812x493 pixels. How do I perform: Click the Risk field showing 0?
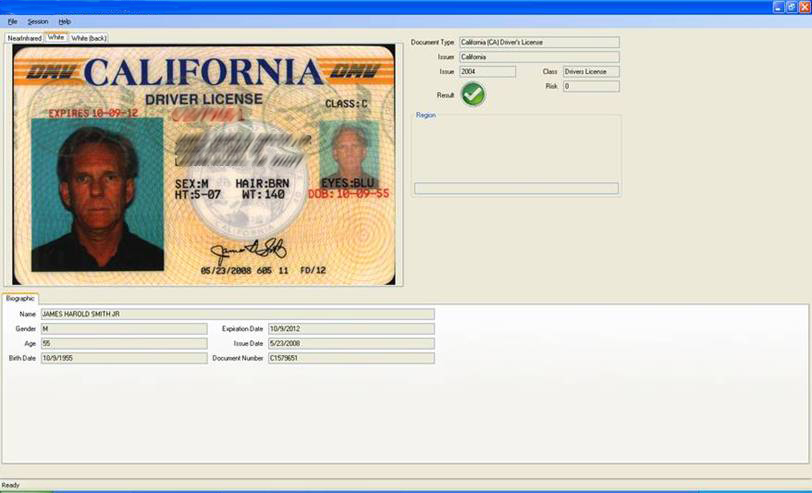(x=591, y=86)
